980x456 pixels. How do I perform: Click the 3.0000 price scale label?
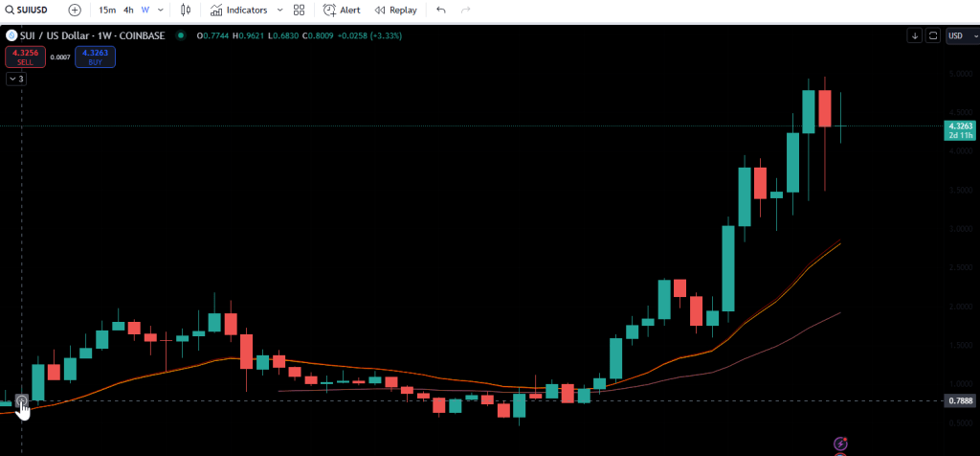[961, 229]
